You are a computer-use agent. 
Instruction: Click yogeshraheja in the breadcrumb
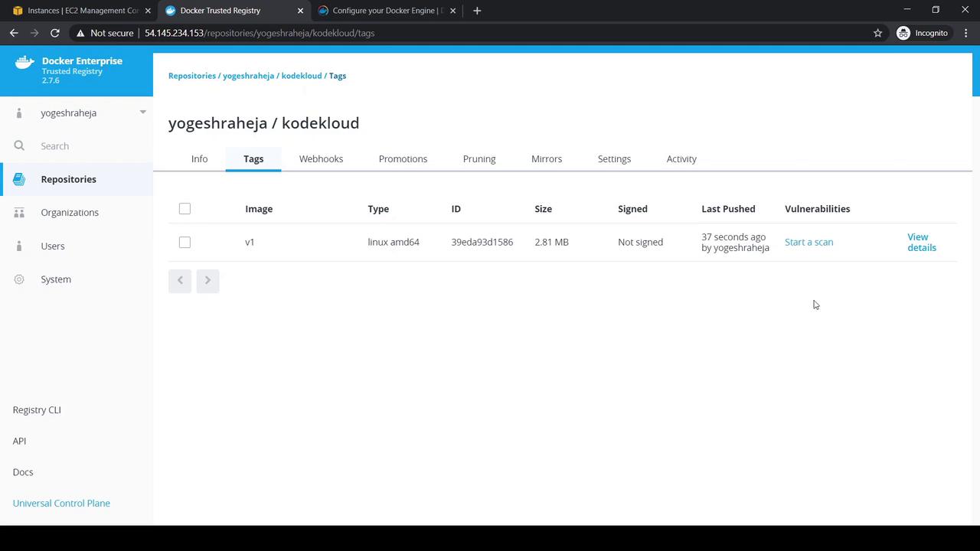248,76
